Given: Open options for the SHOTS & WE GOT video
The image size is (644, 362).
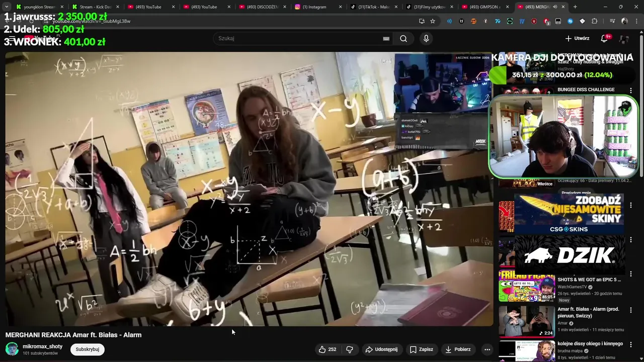Looking at the screenshot, I should tap(631, 275).
